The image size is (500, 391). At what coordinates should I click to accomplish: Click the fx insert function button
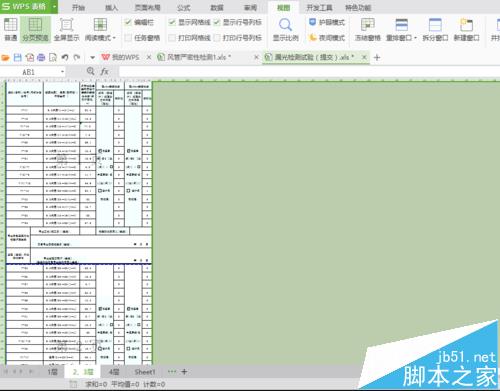coord(105,71)
